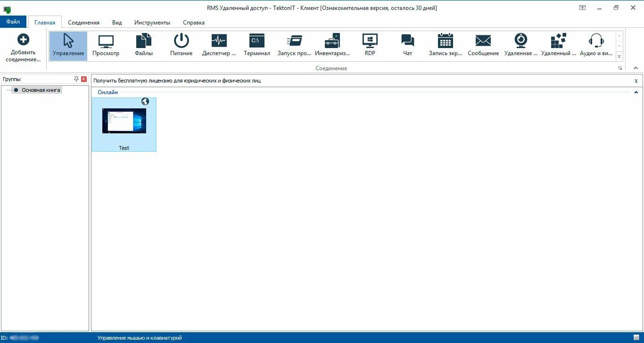This screenshot has height=343, width=644.
Task: Click the free license banner link
Action: click(177, 81)
